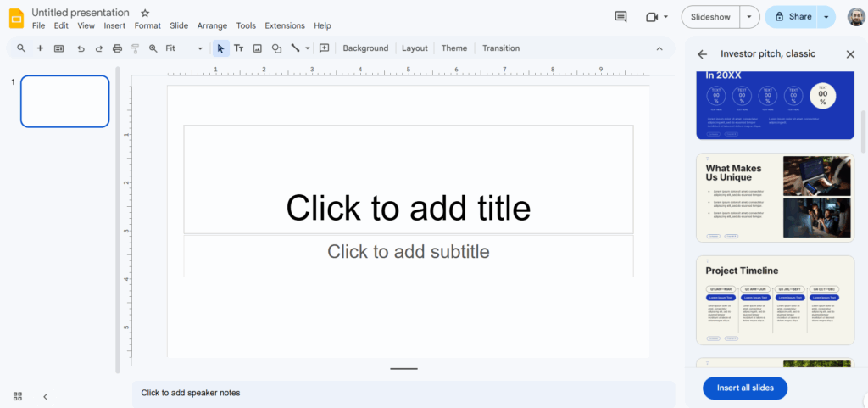868x408 pixels.
Task: Star the Untitled presentation
Action: pos(145,14)
